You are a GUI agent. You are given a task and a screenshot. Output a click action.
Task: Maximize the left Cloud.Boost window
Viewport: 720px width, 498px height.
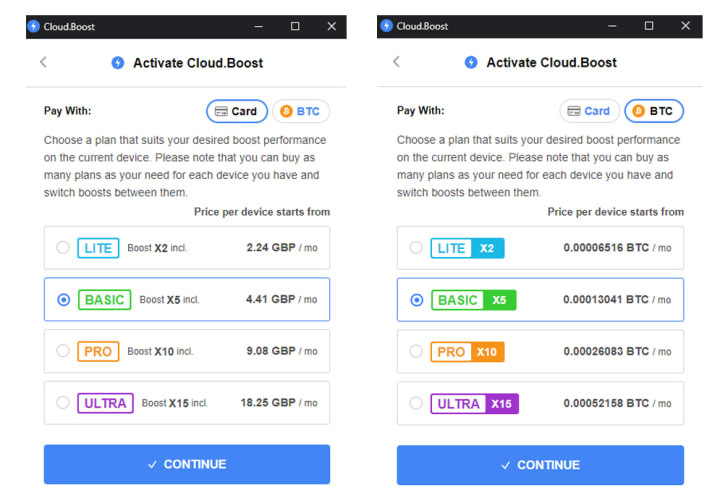[295, 26]
